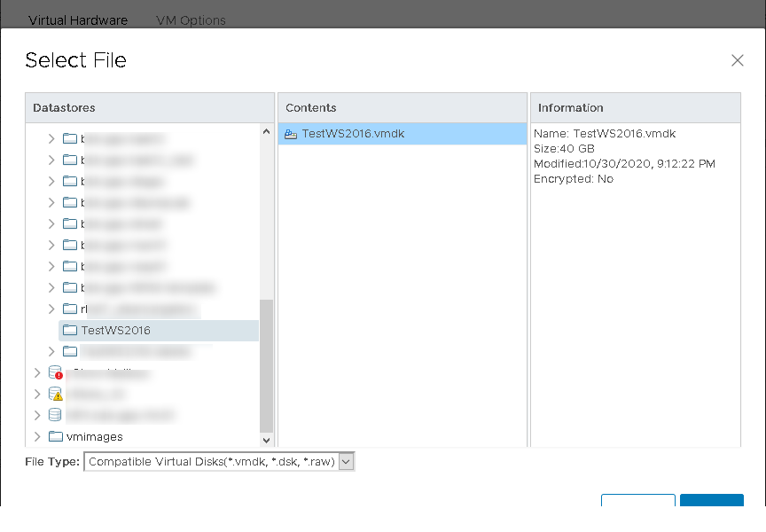The height and width of the screenshot is (532, 766).
Task: Expand the datastore with the error badge
Action: pos(36,372)
